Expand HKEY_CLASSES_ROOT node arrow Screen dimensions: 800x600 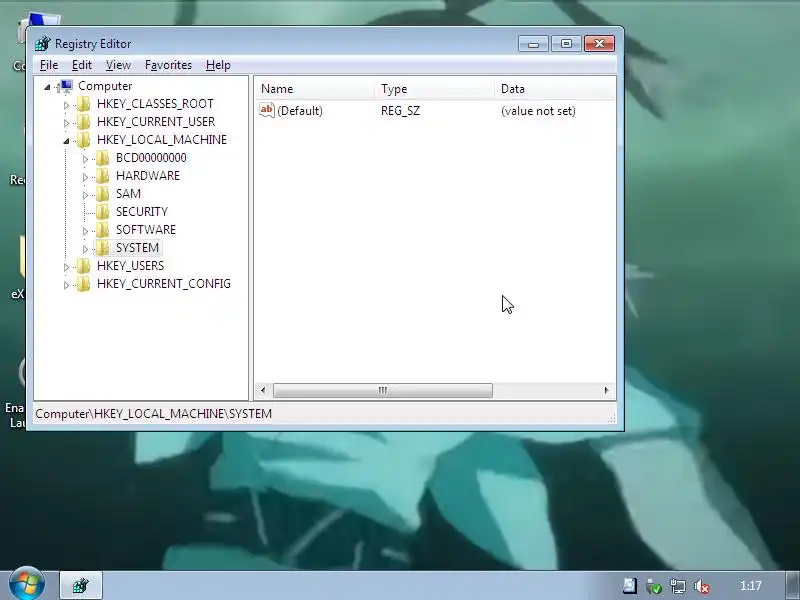point(66,105)
